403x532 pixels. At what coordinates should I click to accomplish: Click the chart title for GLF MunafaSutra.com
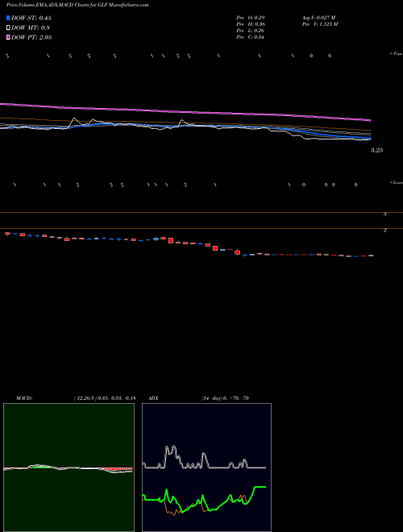point(77,5)
